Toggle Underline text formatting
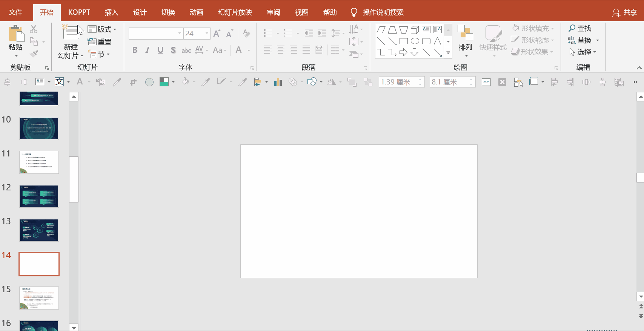The width and height of the screenshot is (644, 331). pyautogui.click(x=160, y=50)
